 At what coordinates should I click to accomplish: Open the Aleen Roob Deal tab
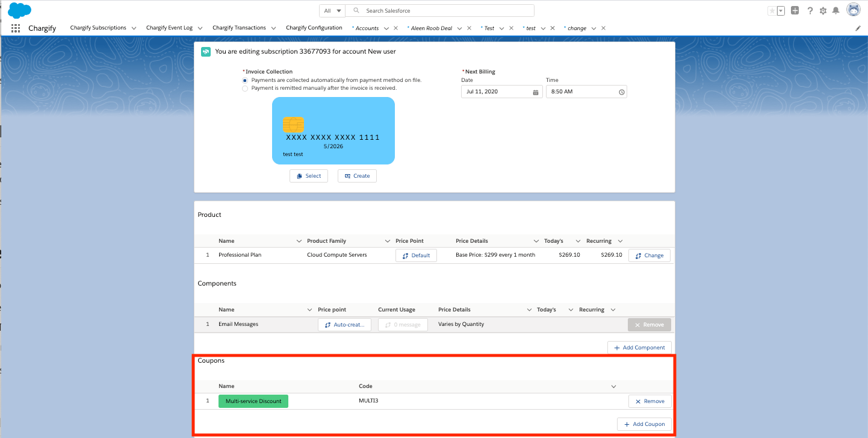[x=431, y=28]
